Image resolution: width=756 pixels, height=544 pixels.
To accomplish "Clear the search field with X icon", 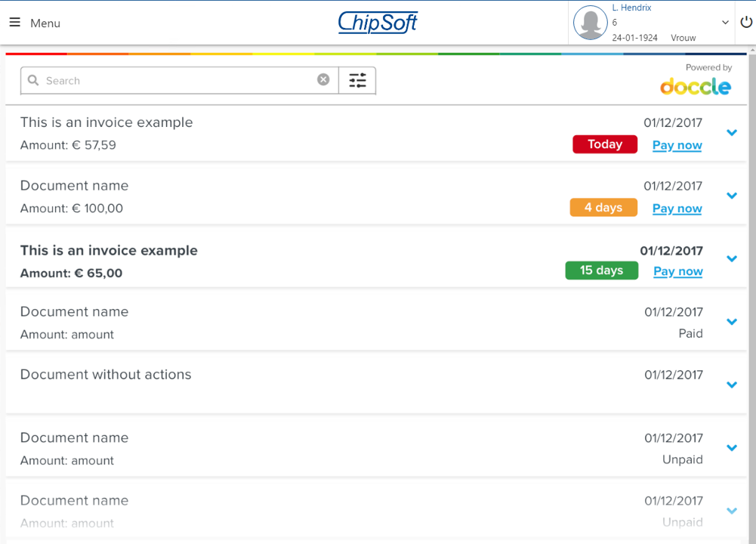I will (323, 79).
